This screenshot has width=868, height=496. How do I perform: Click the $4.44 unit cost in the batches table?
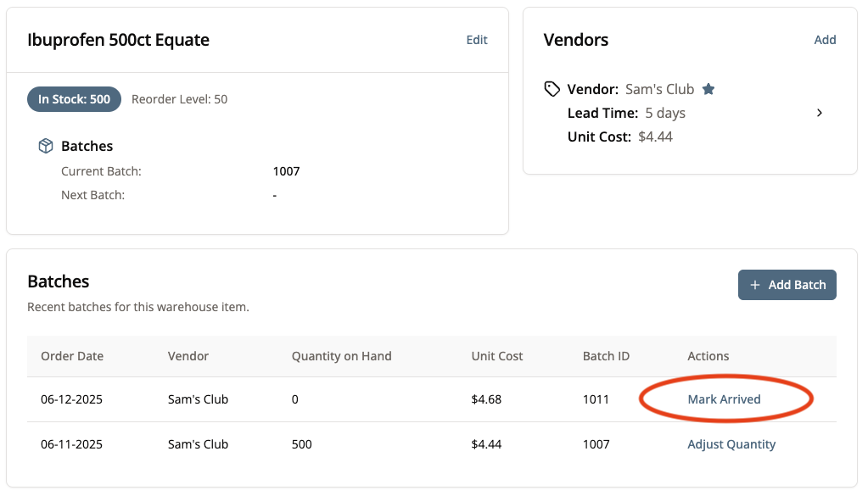tap(485, 444)
